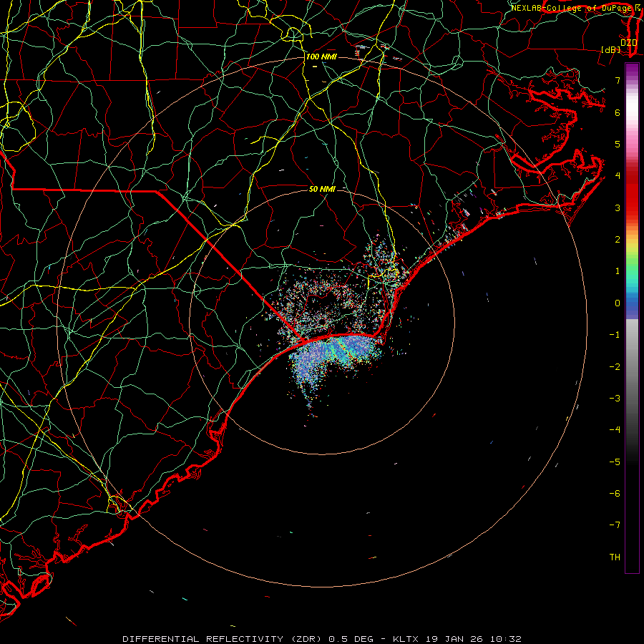Click the "DZD" product label above the scale
644x644 pixels.
coord(629,42)
